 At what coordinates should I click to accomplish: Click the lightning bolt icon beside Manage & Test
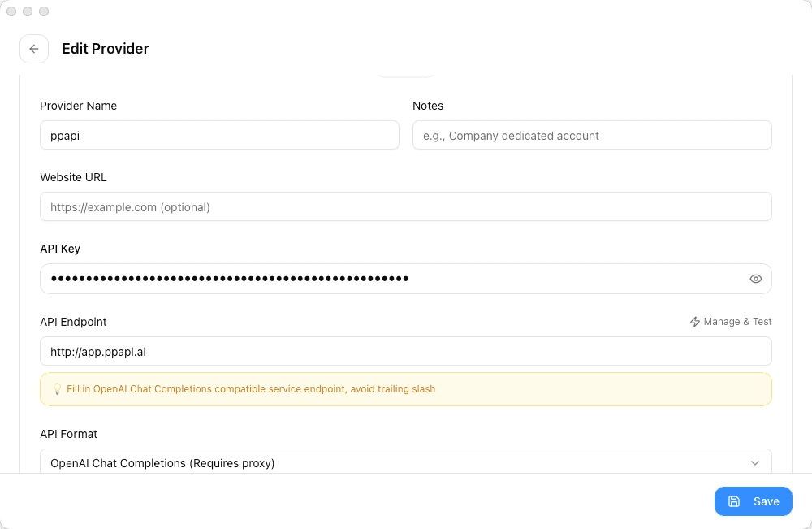(x=695, y=321)
